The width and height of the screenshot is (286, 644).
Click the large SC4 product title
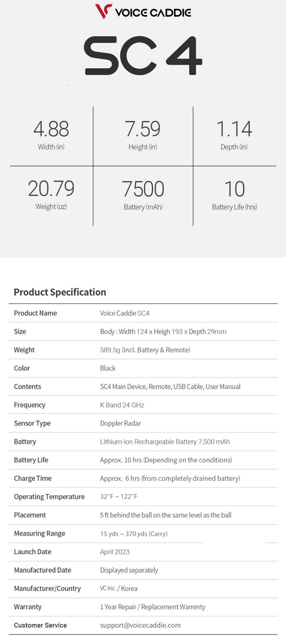[143, 55]
